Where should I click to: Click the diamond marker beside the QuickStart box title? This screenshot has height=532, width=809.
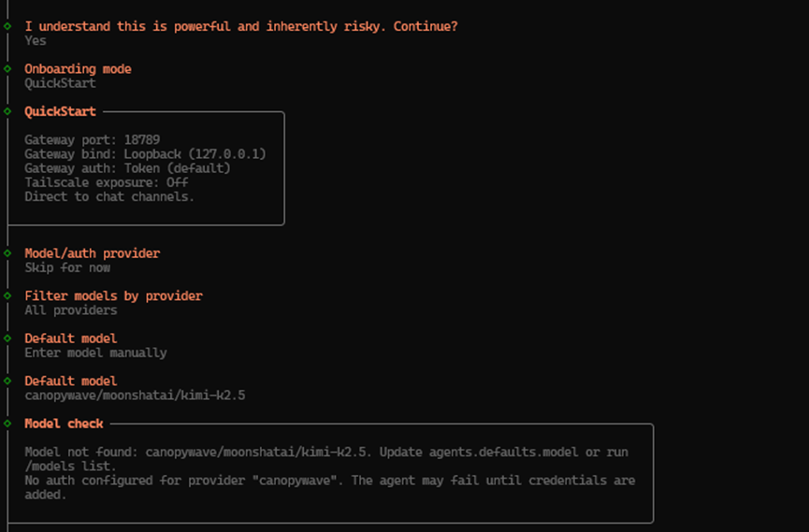click(7, 111)
